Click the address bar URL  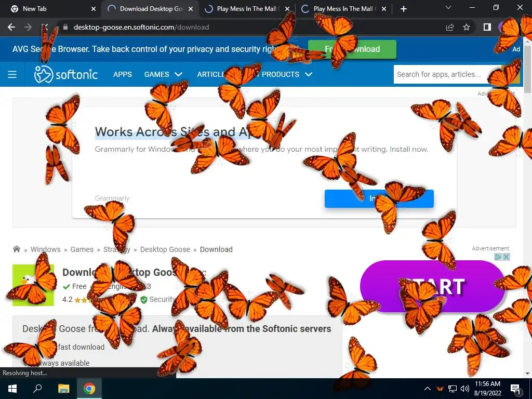pos(141,27)
